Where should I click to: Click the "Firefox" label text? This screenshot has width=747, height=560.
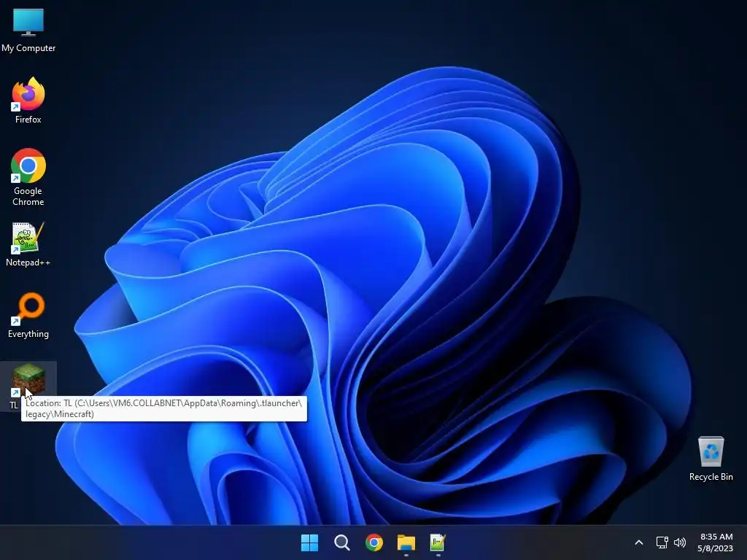pyautogui.click(x=28, y=120)
